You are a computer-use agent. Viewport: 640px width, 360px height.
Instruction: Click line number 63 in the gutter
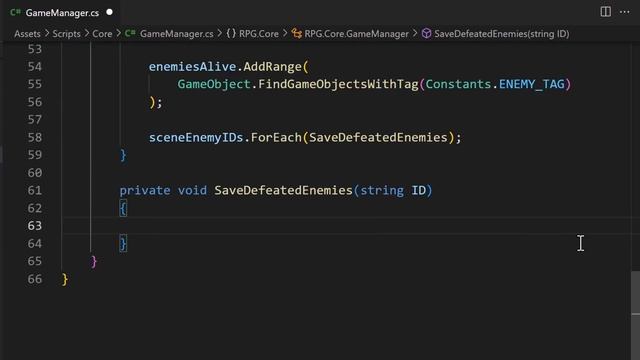pos(35,226)
